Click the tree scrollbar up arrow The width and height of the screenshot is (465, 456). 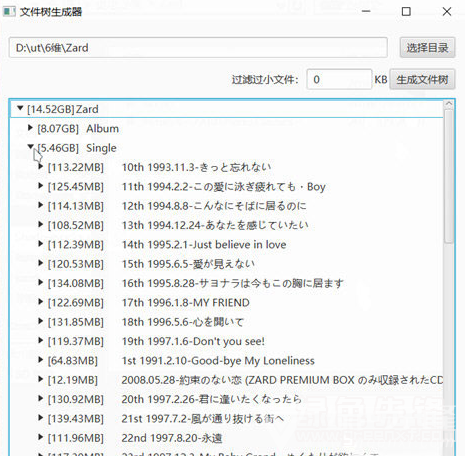click(449, 103)
